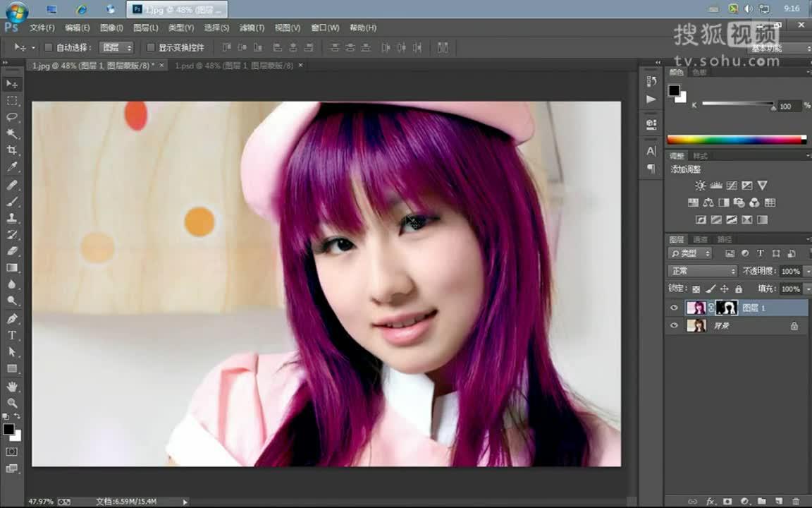This screenshot has width=812, height=508.
Task: Open the 正常 blend mode dropdown
Action: pos(701,271)
